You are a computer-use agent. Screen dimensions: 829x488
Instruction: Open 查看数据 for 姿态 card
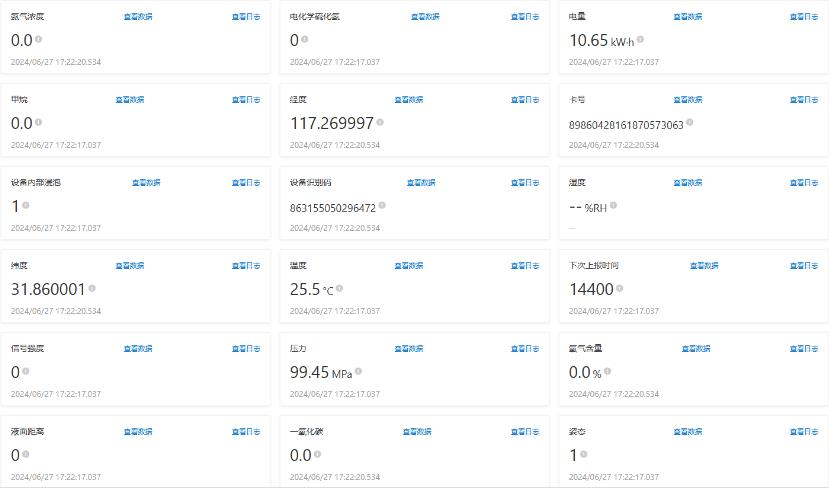688,432
